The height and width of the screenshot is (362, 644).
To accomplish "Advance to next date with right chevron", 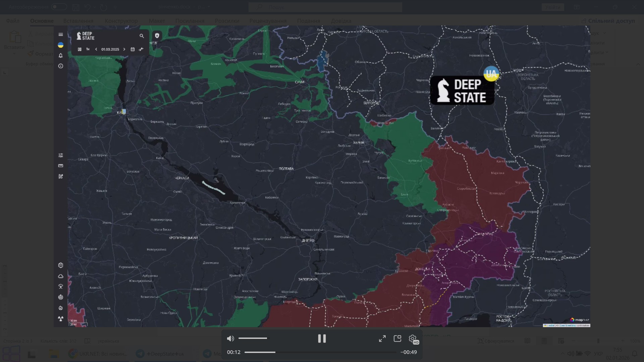I will tap(124, 49).
